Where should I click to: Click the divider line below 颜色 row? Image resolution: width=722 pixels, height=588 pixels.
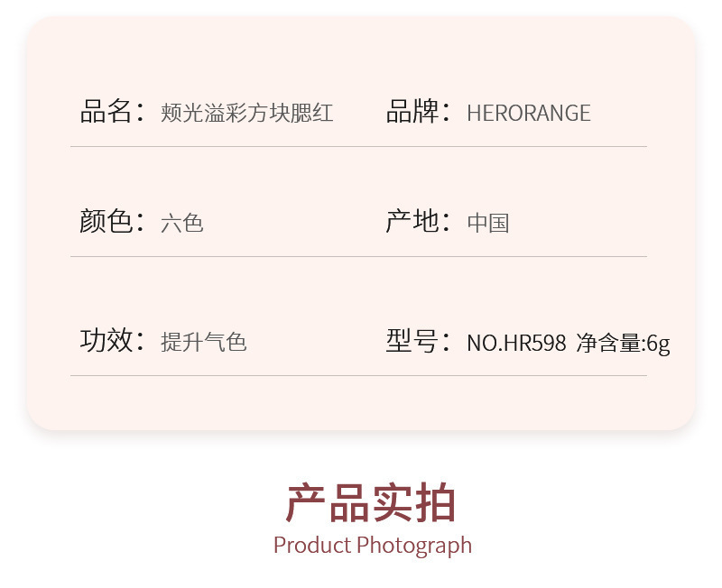pos(358,256)
